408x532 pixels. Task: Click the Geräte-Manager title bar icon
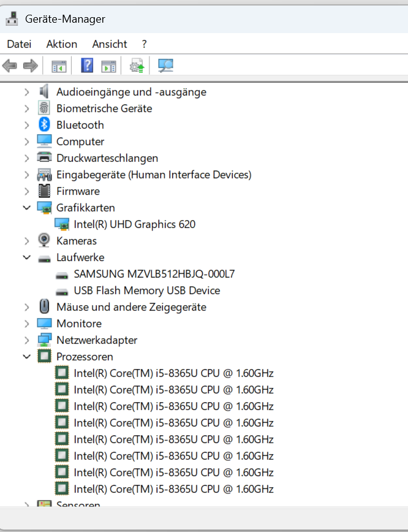pos(12,18)
